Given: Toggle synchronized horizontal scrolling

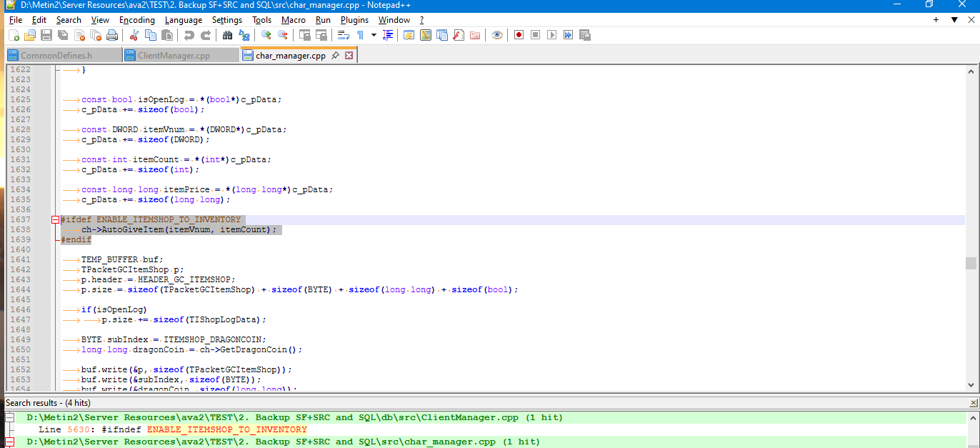Looking at the screenshot, I should coord(321,35).
